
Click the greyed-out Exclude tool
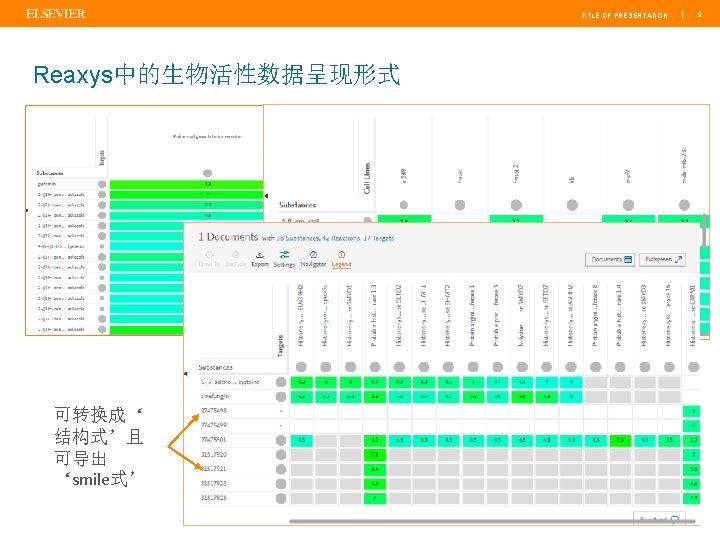point(236,259)
